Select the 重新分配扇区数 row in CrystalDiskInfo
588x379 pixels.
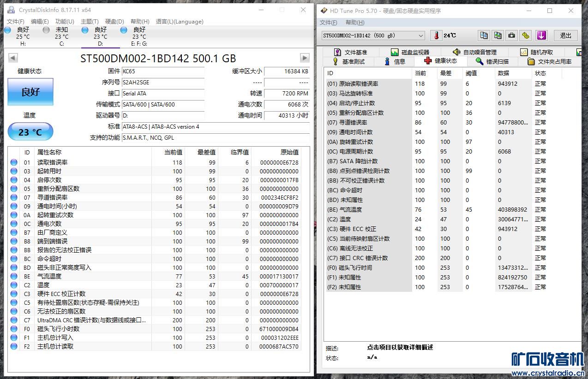point(155,189)
